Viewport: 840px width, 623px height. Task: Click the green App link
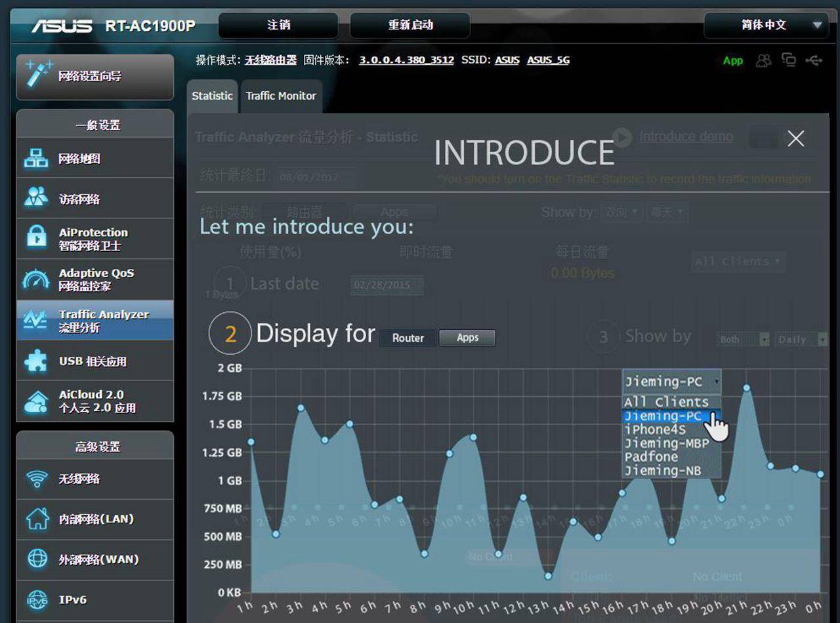pyautogui.click(x=733, y=60)
